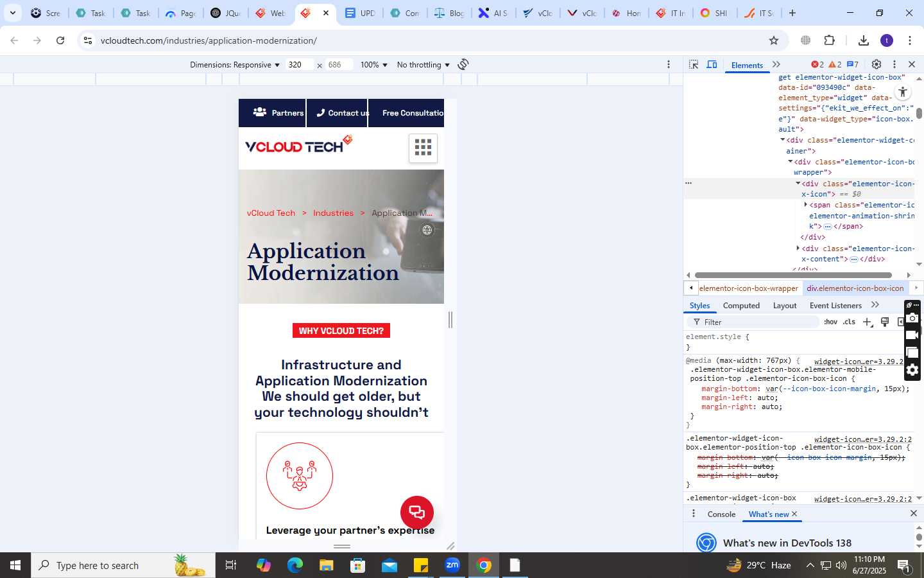The image size is (924, 578).
Task: Close the DevTools panel
Action: click(912, 64)
